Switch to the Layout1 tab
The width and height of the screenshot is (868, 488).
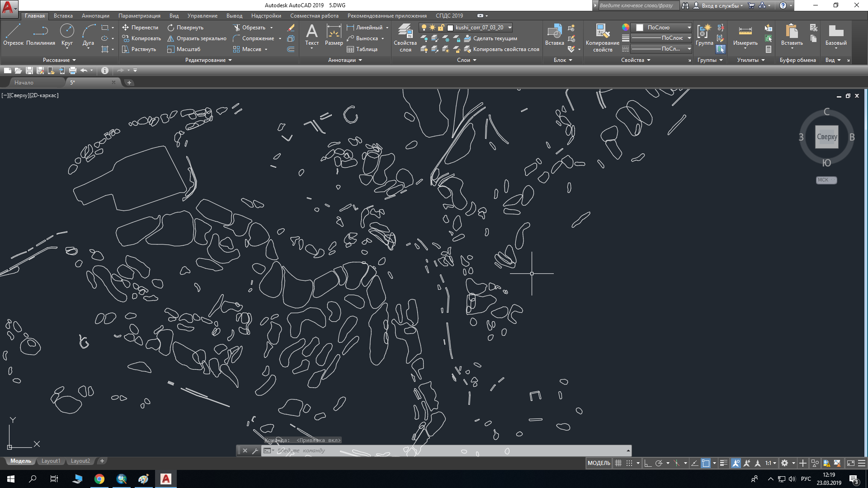click(x=51, y=461)
